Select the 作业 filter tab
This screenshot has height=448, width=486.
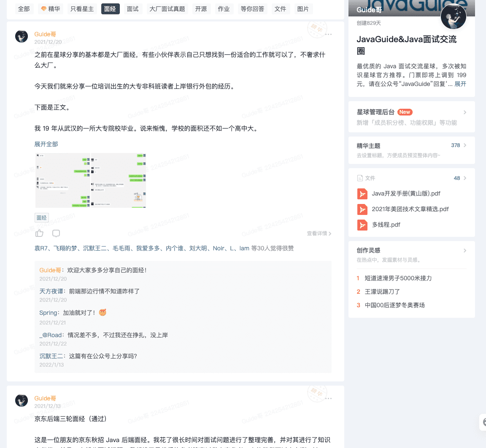(x=224, y=9)
